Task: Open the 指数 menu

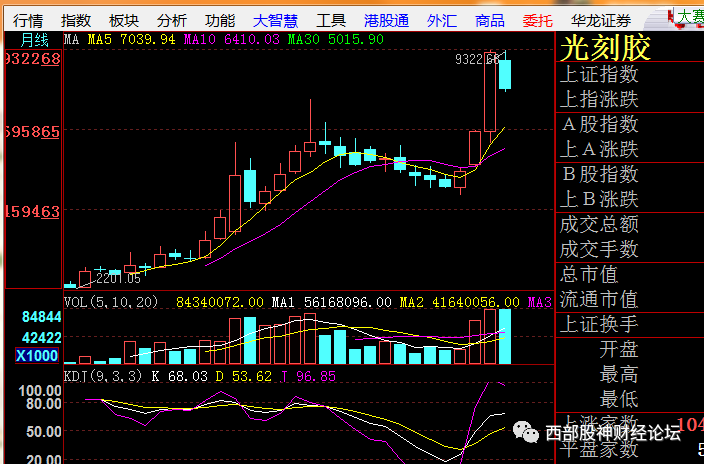Action: click(x=76, y=20)
